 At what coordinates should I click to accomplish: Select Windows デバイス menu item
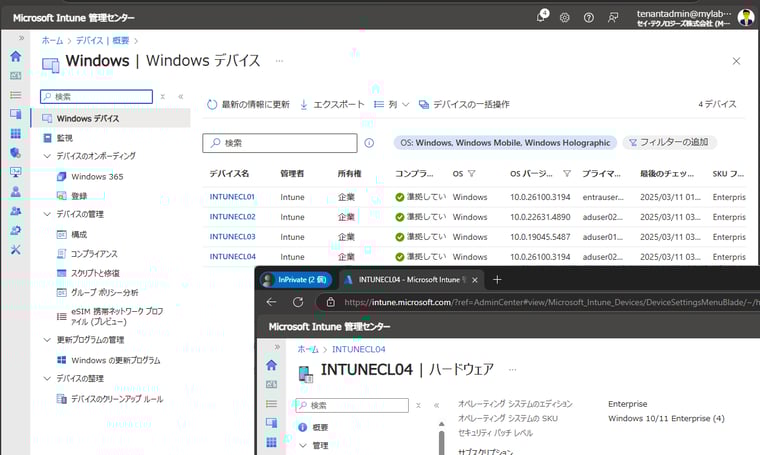click(x=111, y=118)
